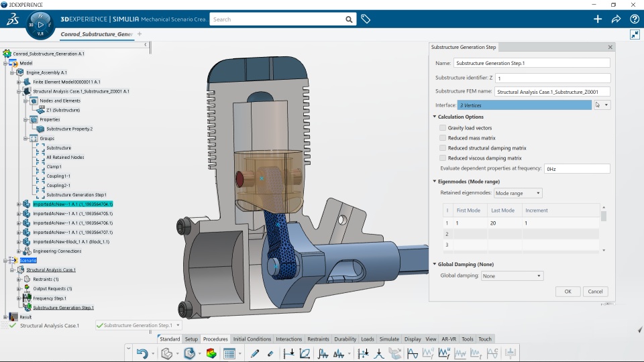Screen dimensions: 644x362
Task: Enable Reduced mass matrix checkbox
Action: [x=443, y=138]
